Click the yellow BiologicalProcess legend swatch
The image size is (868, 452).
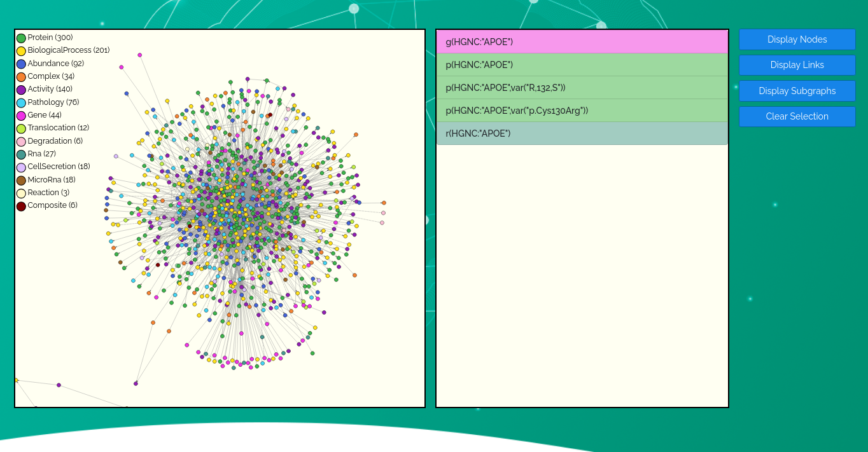pyautogui.click(x=21, y=51)
